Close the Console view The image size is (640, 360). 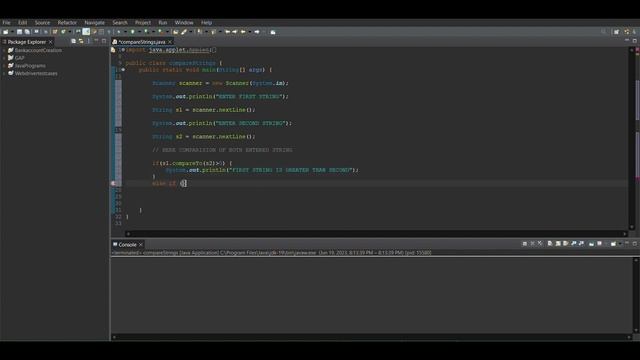pos(140,244)
